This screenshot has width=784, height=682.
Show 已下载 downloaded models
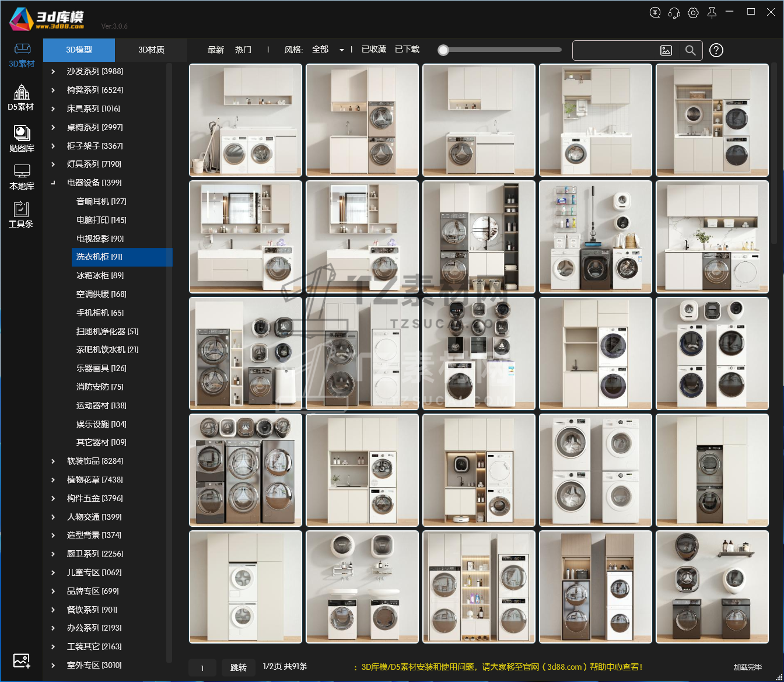point(407,50)
